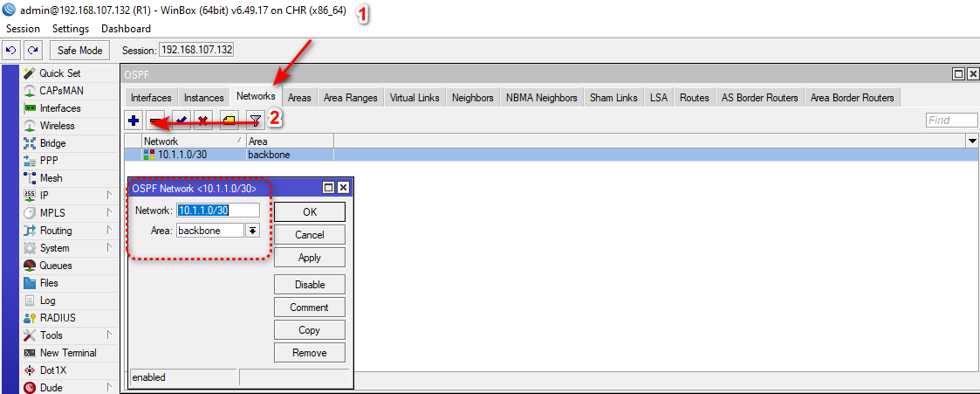Click the yellow comment note icon
980x394 pixels.
(x=229, y=121)
